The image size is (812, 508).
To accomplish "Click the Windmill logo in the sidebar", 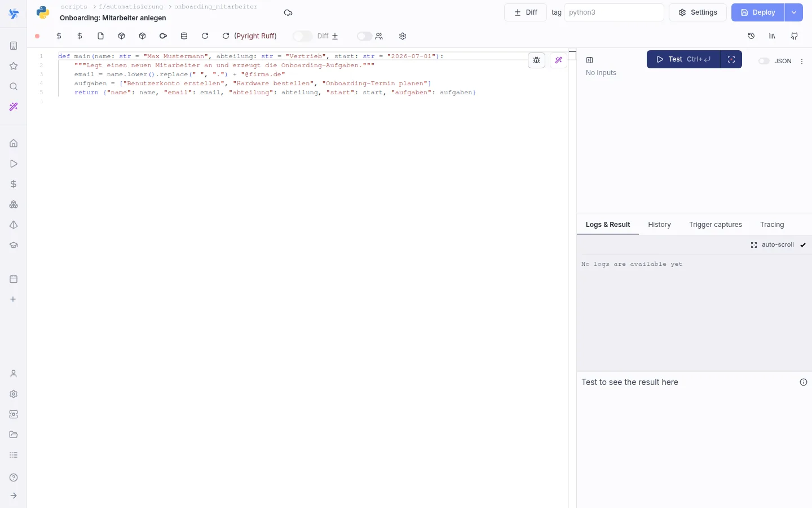I will point(14,14).
